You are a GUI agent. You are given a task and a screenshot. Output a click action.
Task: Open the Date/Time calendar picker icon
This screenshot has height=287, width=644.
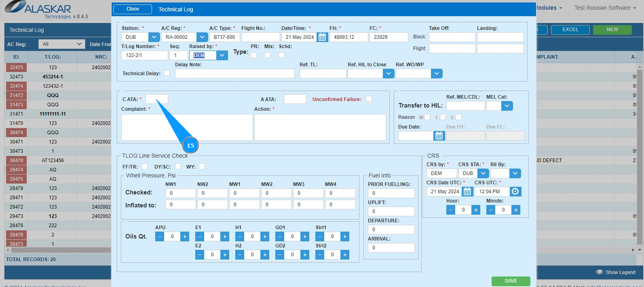tap(322, 37)
